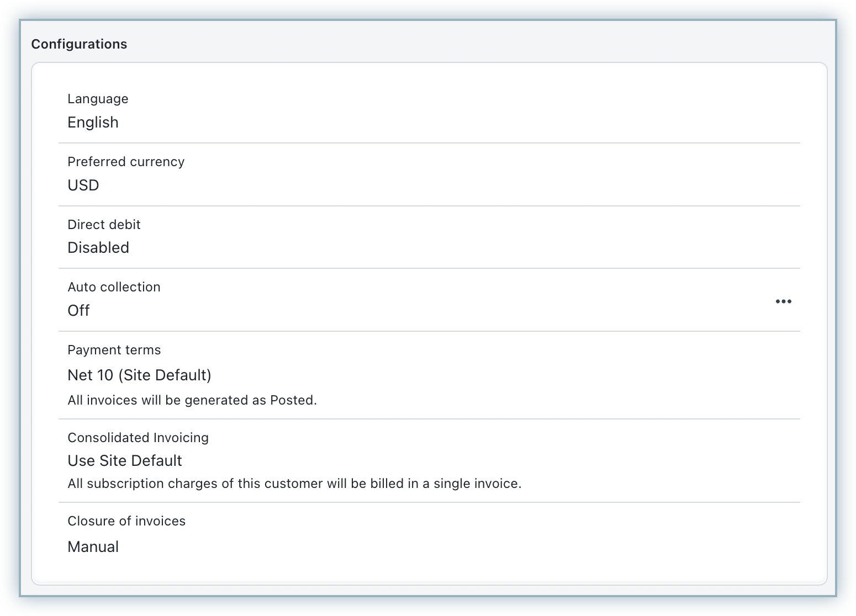This screenshot has height=616, width=856.
Task: Click the Direct debit label
Action: 104,225
